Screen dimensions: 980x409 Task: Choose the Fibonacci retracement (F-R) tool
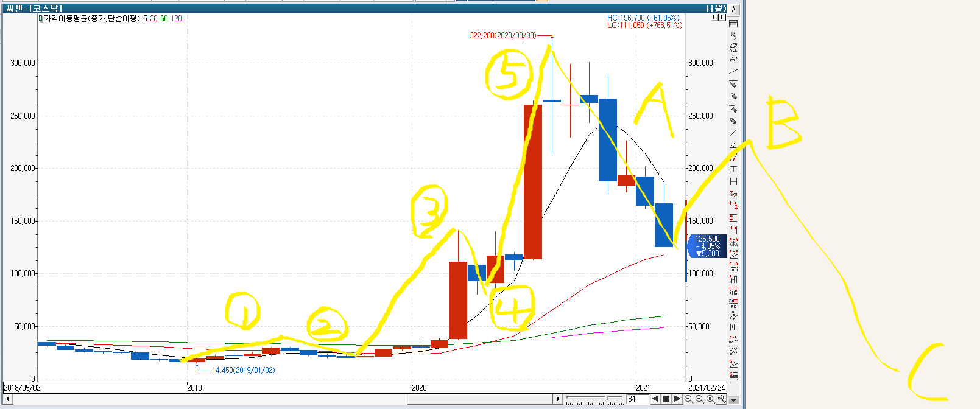click(733, 267)
